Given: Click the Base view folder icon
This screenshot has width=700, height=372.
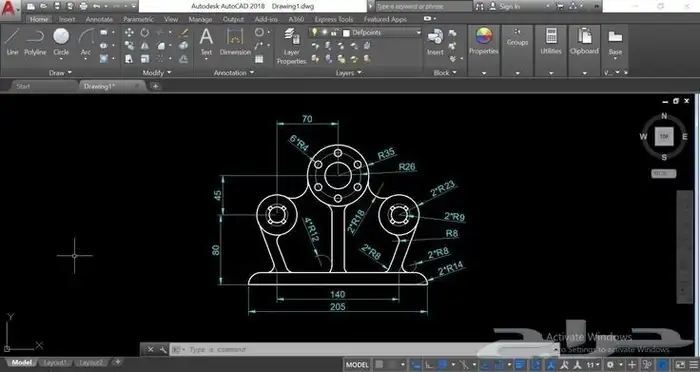Looking at the screenshot, I should (x=615, y=37).
